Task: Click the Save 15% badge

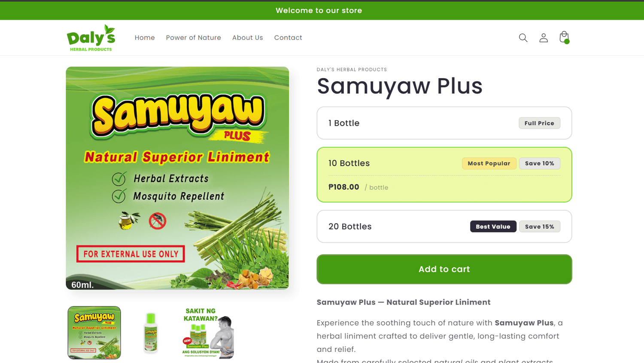Action: click(x=540, y=227)
